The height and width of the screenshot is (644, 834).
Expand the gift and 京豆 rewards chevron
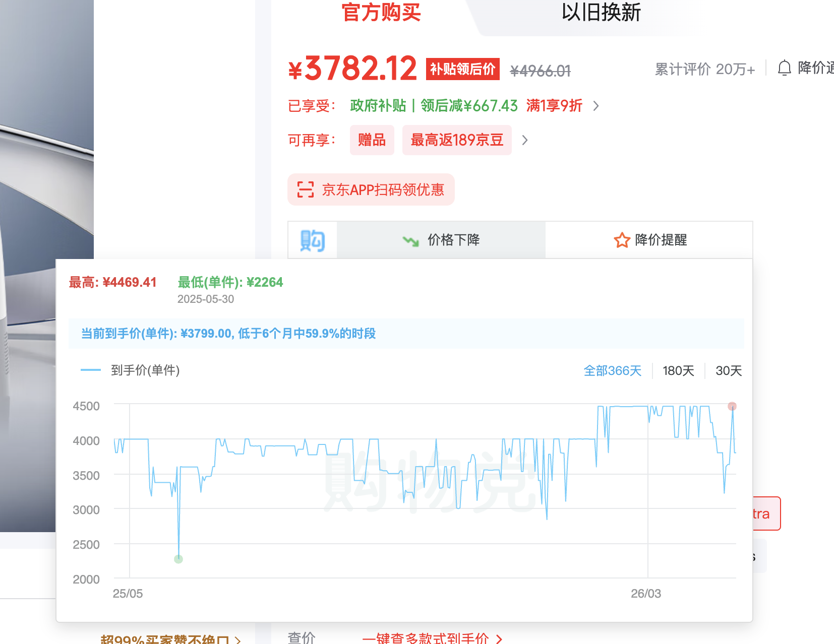click(x=525, y=140)
